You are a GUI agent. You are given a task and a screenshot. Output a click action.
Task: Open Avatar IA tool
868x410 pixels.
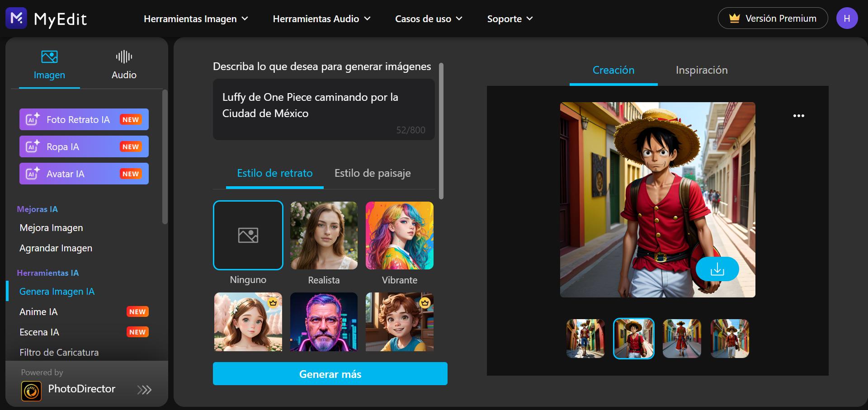[84, 174]
